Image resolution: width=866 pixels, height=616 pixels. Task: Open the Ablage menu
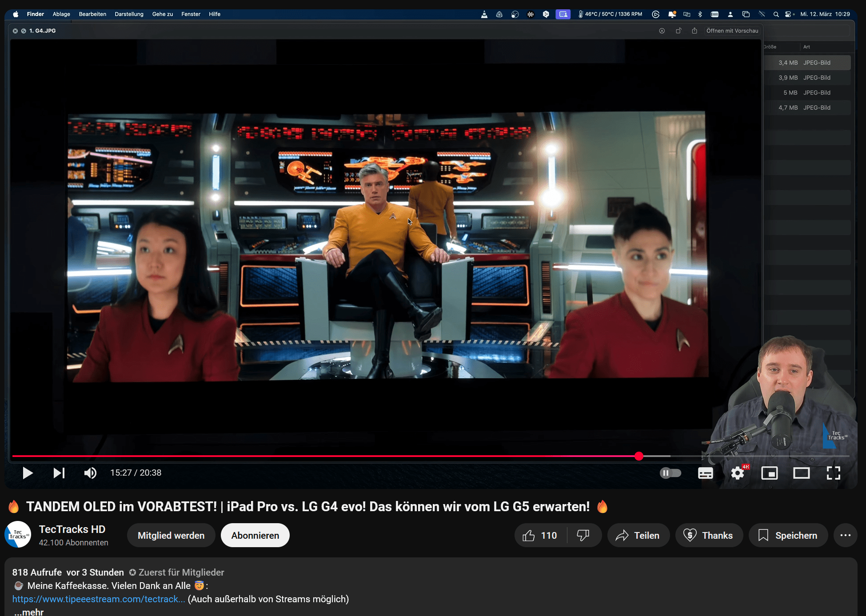click(x=61, y=14)
